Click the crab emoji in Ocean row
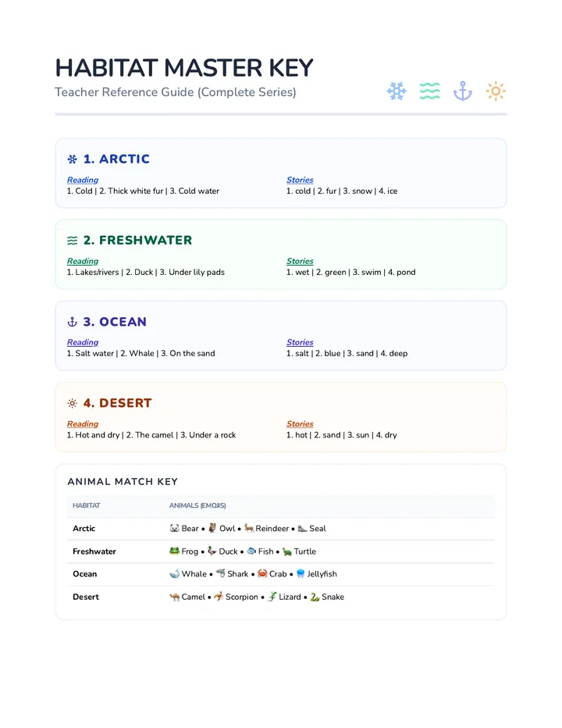Screen dimensions: 562x728 pyautogui.click(x=263, y=574)
